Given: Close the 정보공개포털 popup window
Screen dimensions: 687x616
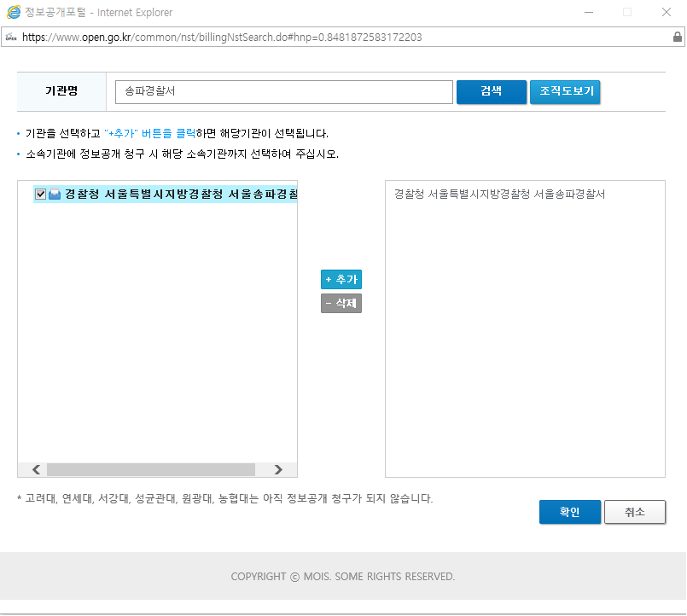Looking at the screenshot, I should pos(666,12).
